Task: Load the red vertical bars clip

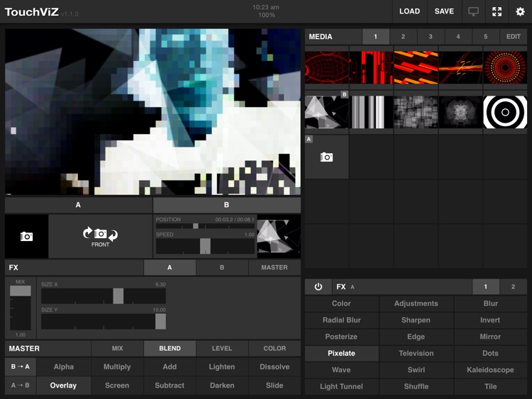Action: (x=371, y=67)
